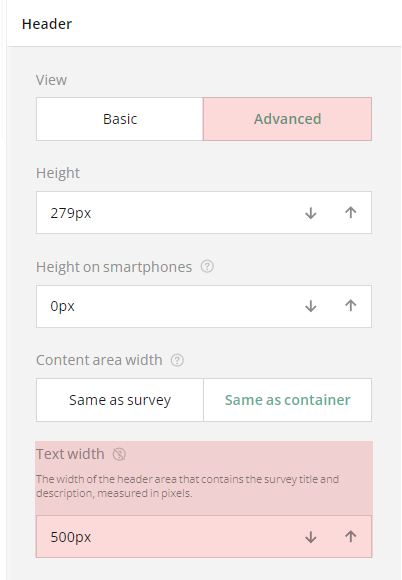The image size is (402, 580).
Task: Decrease Text width with down arrow
Action: click(x=311, y=537)
